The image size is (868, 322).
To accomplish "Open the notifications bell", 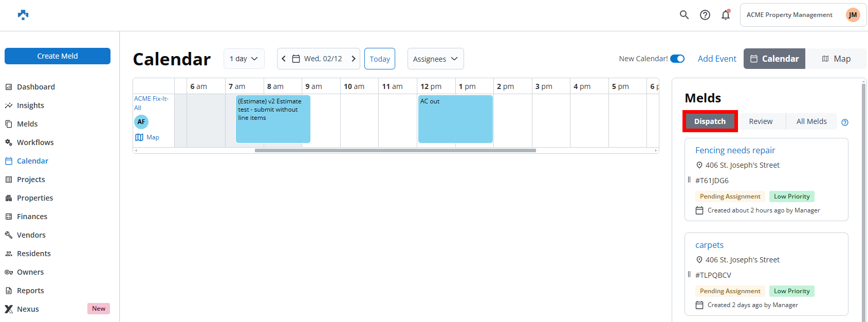I will coord(726,15).
